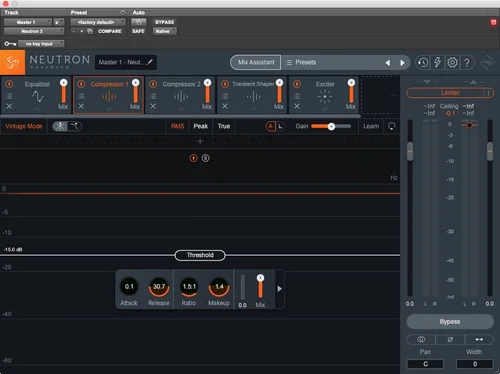
Task: Select Peak level detection mode
Action: tap(201, 126)
